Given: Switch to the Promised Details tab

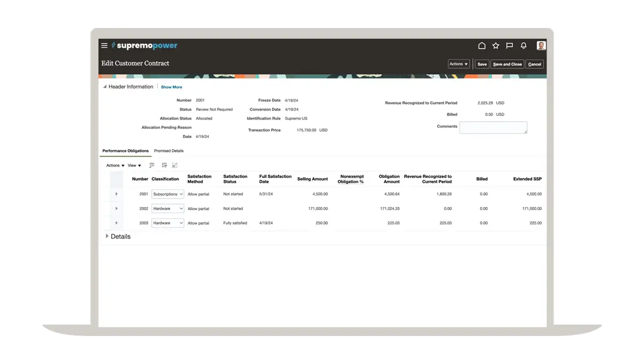Looking at the screenshot, I should click(168, 151).
